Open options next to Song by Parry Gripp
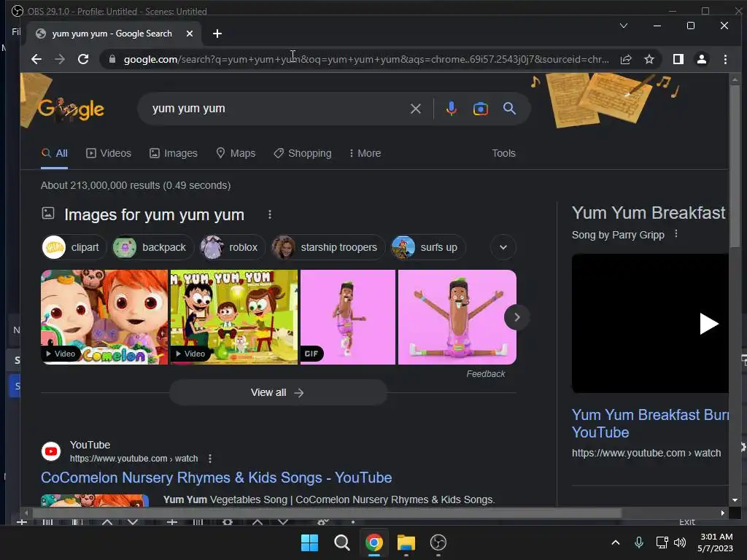The height and width of the screenshot is (560, 747). pos(676,234)
